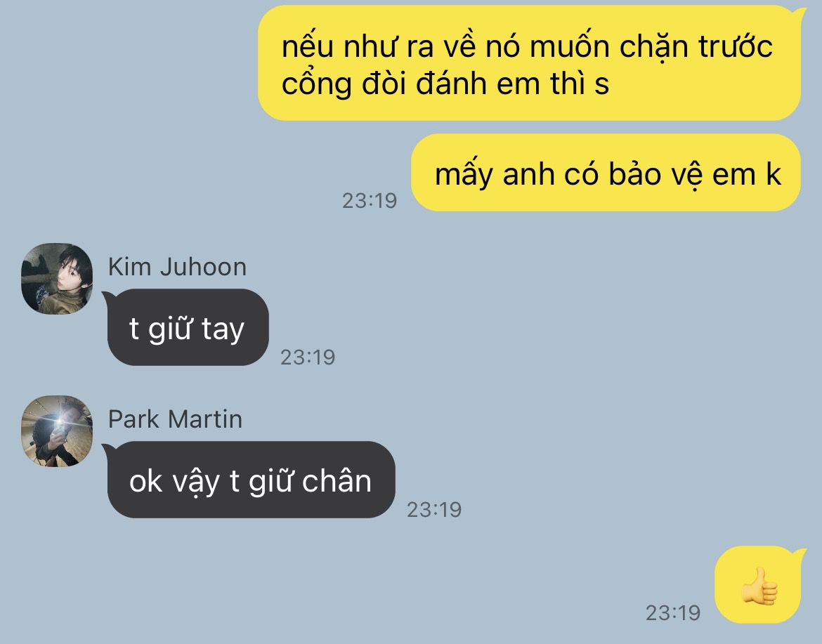Tap the timestamp next to thumbs up message
This screenshot has width=822, height=644.
[x=673, y=612]
